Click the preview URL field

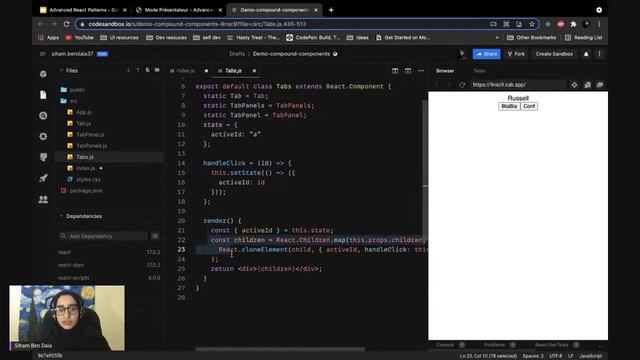(x=518, y=85)
